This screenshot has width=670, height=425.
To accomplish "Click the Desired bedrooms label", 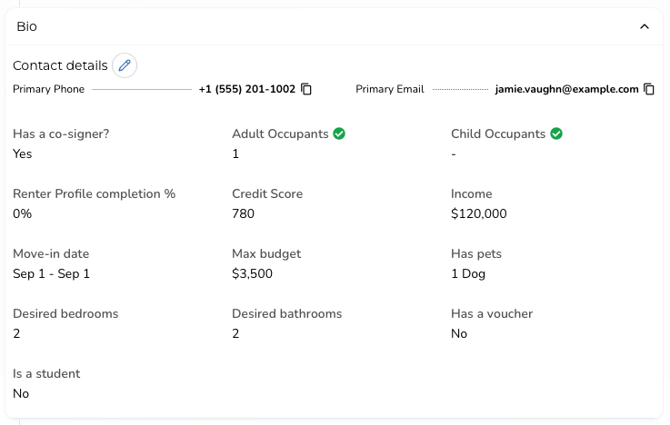I will point(65,314).
